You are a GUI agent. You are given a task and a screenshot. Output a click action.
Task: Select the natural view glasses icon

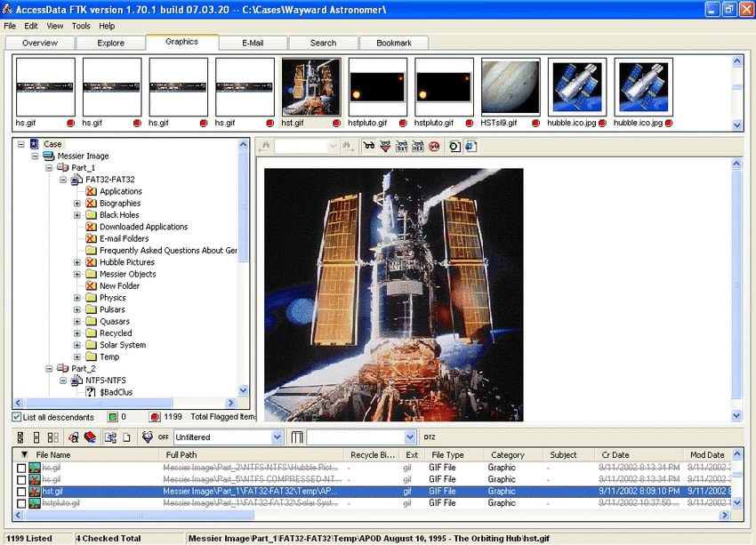[x=369, y=148]
